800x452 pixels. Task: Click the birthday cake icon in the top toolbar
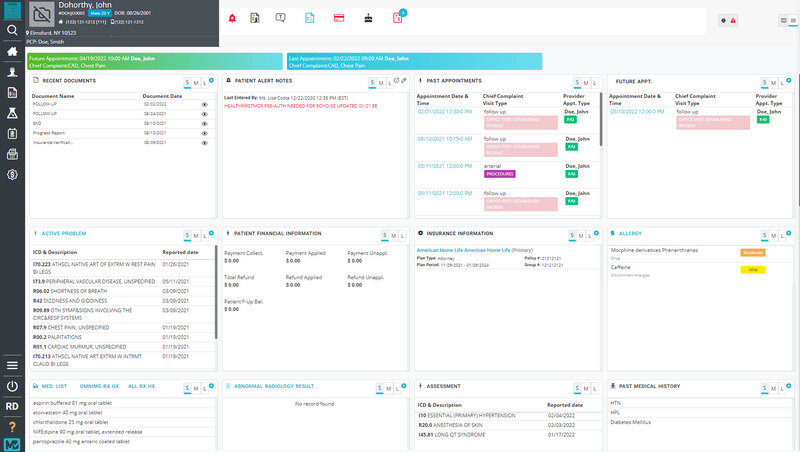[x=368, y=18]
